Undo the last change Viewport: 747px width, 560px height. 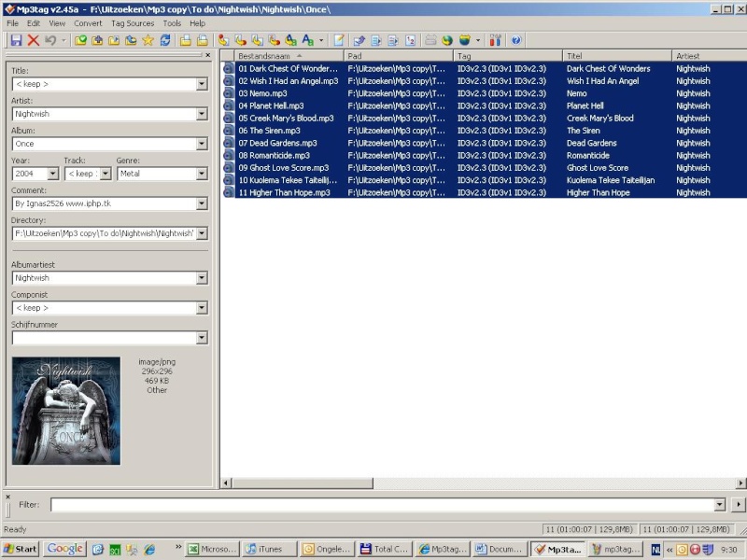click(50, 40)
